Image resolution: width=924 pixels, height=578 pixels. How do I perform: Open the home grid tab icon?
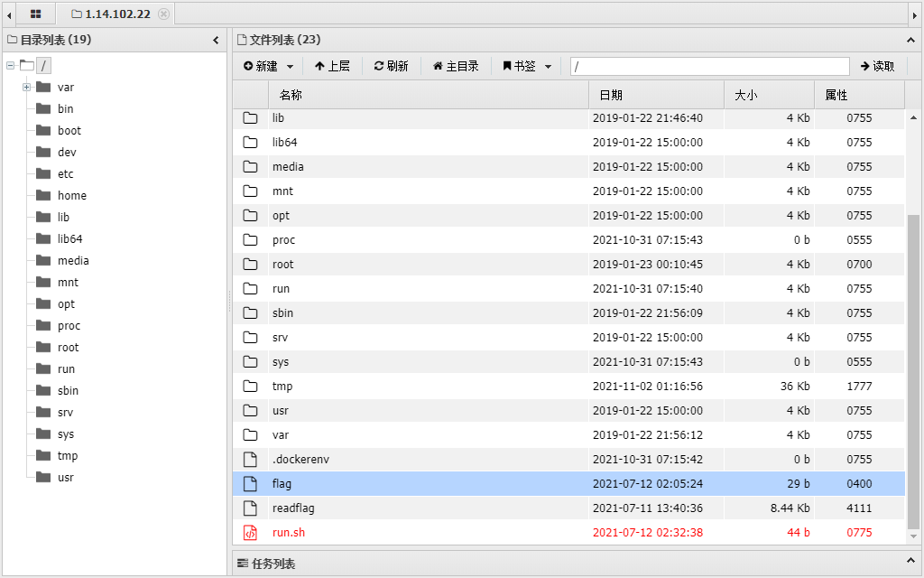pos(35,14)
